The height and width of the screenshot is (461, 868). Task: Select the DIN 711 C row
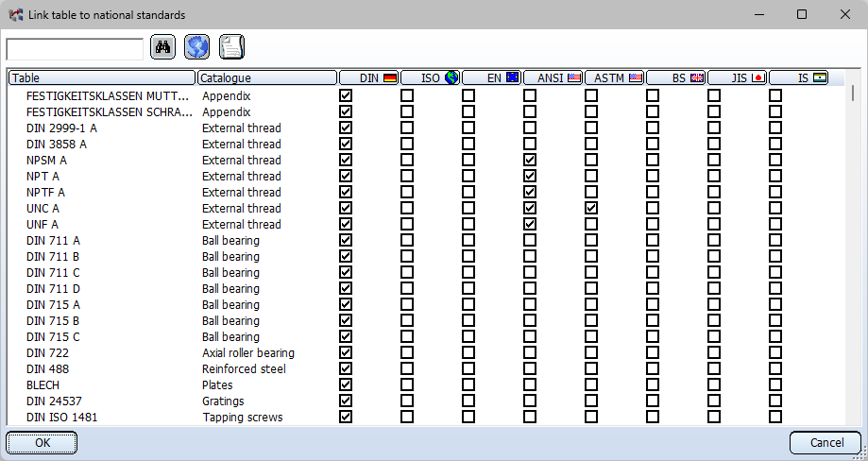(53, 272)
